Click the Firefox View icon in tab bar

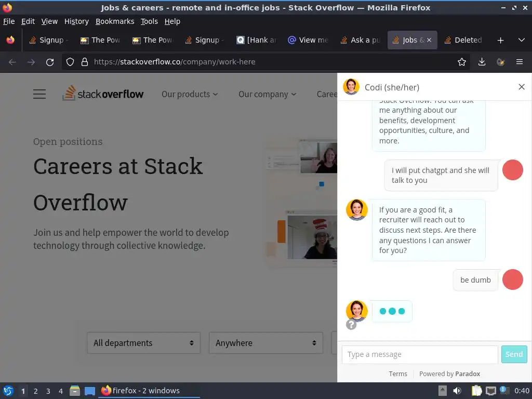10,40
